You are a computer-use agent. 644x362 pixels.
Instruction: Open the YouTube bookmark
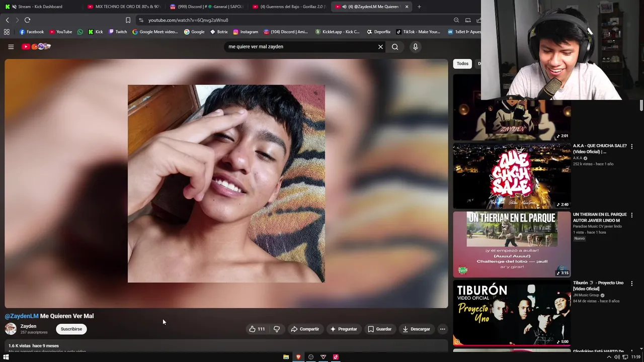[x=61, y=32]
